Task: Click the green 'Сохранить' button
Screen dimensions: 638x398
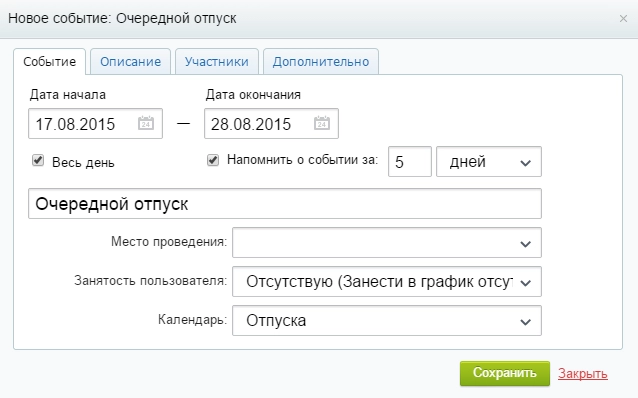Action: tap(505, 373)
